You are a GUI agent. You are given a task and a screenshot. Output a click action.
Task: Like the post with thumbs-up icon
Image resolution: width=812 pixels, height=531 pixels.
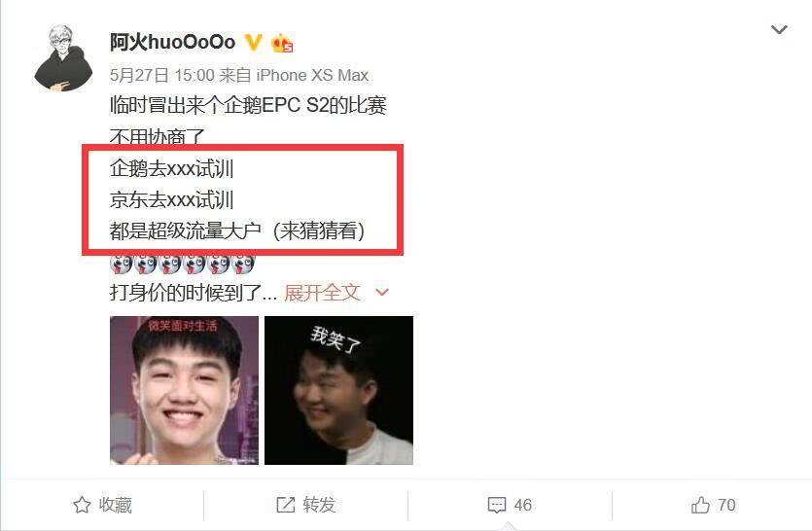(701, 505)
